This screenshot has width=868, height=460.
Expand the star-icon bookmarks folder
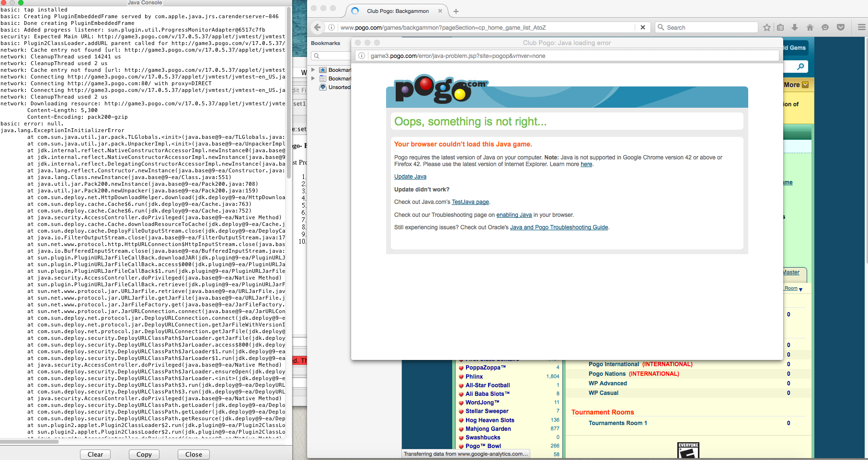(313, 70)
